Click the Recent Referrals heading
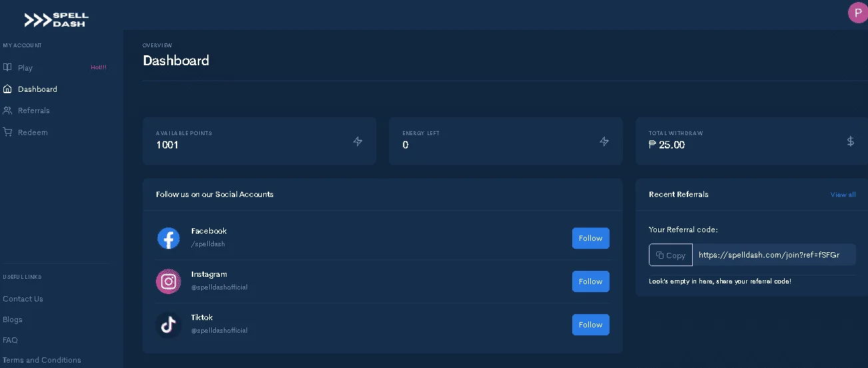868x368 pixels. (679, 194)
